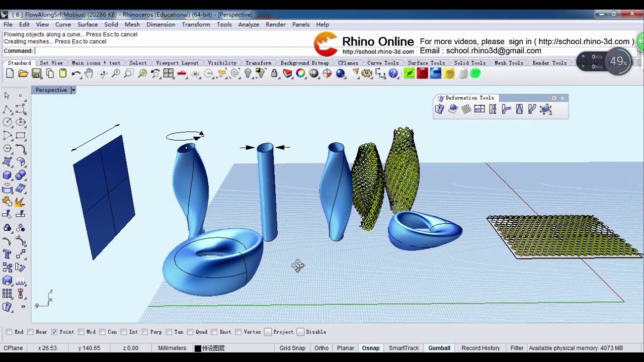
Task: Enable the Vertex osnap checkbox
Action: click(238, 332)
